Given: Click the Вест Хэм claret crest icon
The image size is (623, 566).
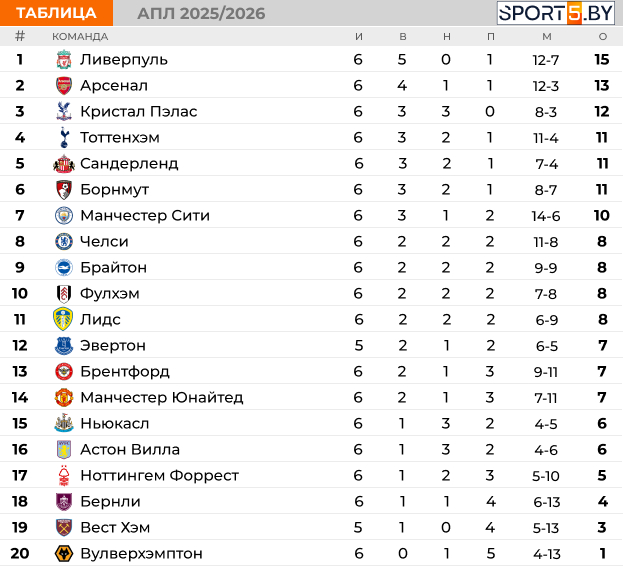Looking at the screenshot, I should point(64,527).
